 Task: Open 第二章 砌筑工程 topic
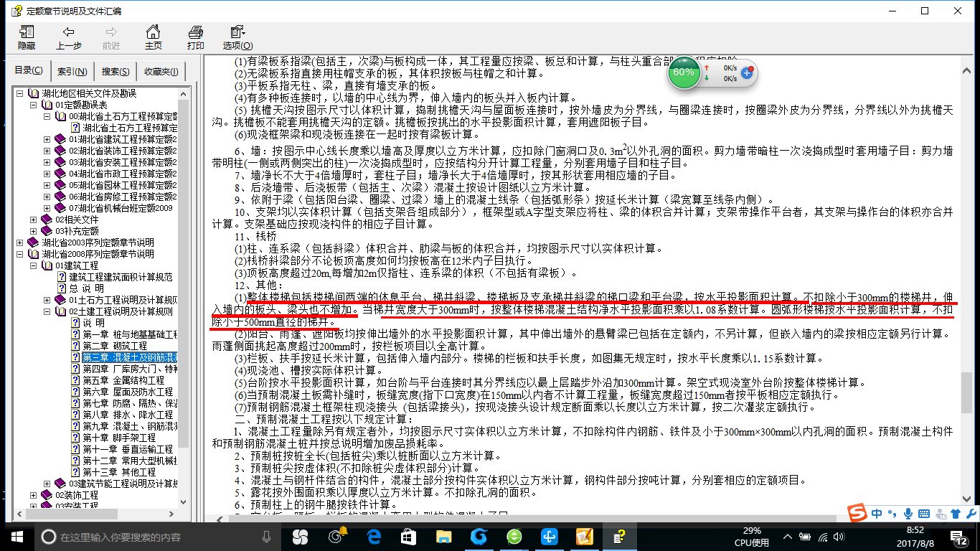pos(115,346)
